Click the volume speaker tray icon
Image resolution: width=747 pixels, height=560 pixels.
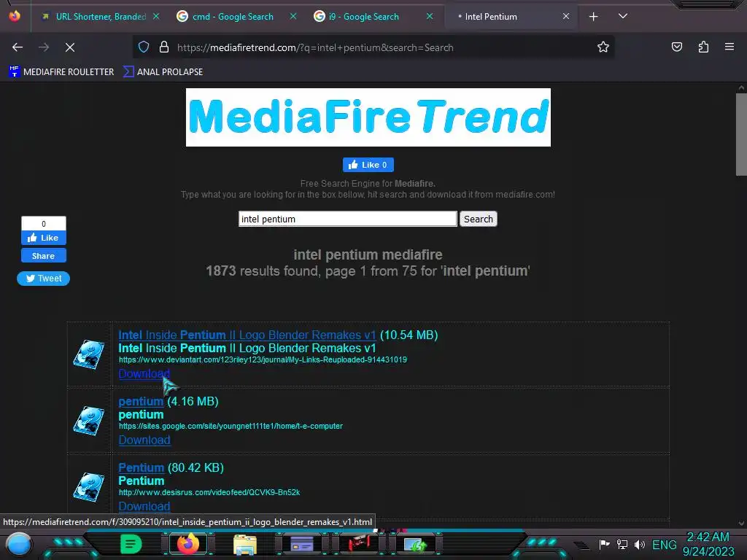(640, 544)
